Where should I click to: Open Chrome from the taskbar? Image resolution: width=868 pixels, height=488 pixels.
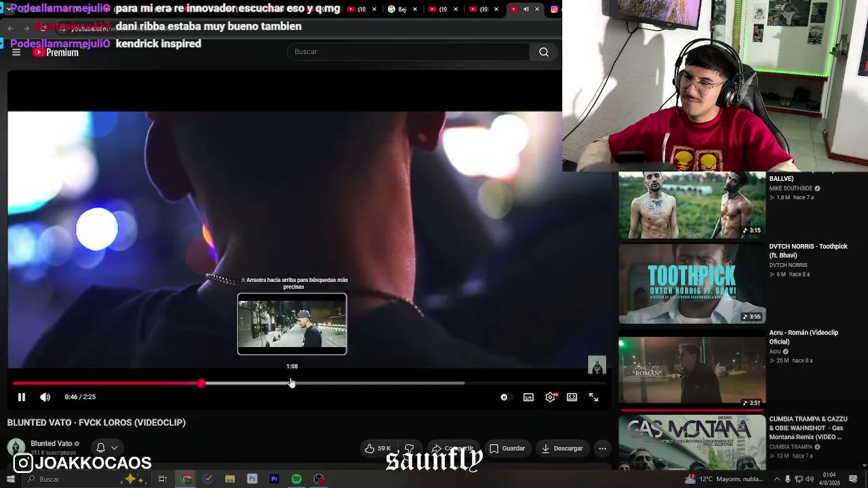tap(186, 479)
